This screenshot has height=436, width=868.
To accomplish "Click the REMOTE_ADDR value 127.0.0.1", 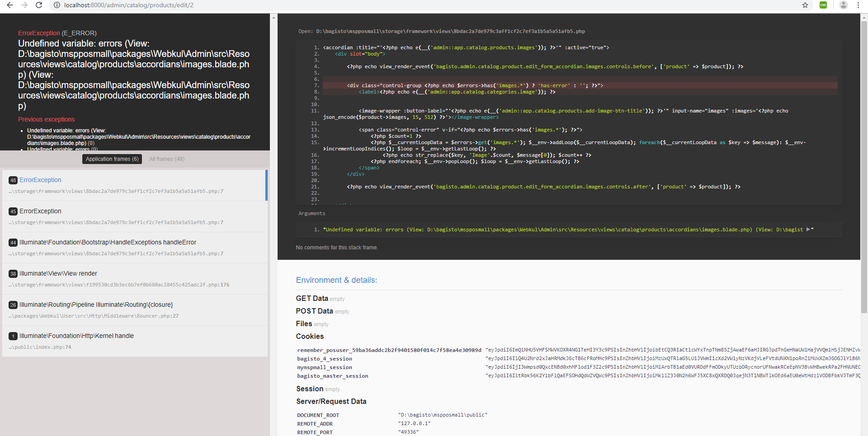I will tap(414, 424).
